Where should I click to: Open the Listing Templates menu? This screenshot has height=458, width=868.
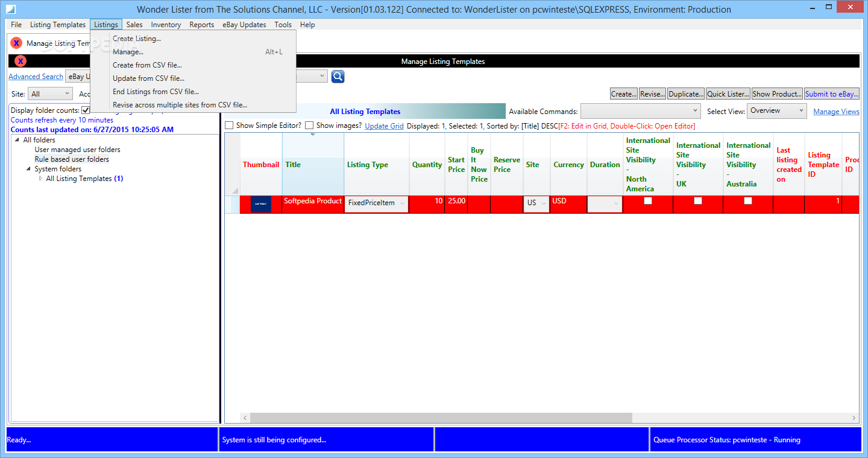(58, 25)
